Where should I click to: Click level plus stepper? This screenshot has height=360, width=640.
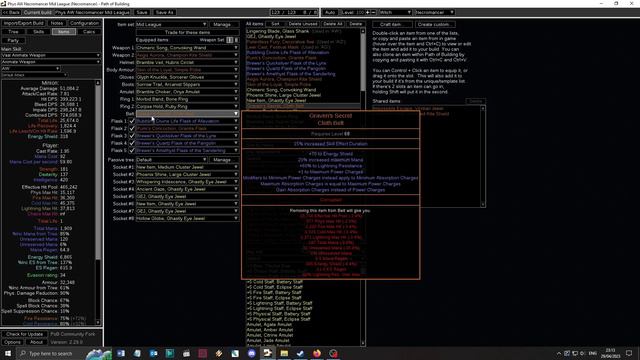[x=368, y=12]
